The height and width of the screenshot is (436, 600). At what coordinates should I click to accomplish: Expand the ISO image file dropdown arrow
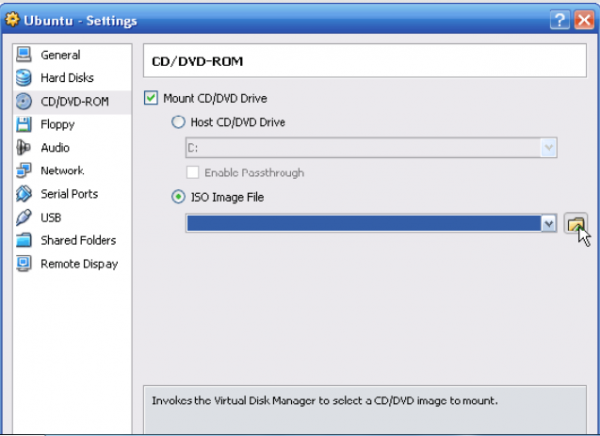point(548,224)
